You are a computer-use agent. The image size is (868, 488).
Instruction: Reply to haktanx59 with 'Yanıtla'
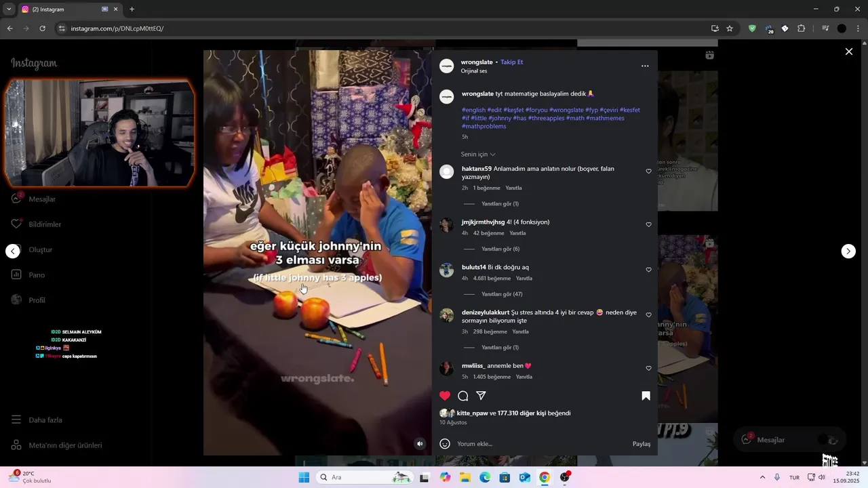tap(513, 188)
